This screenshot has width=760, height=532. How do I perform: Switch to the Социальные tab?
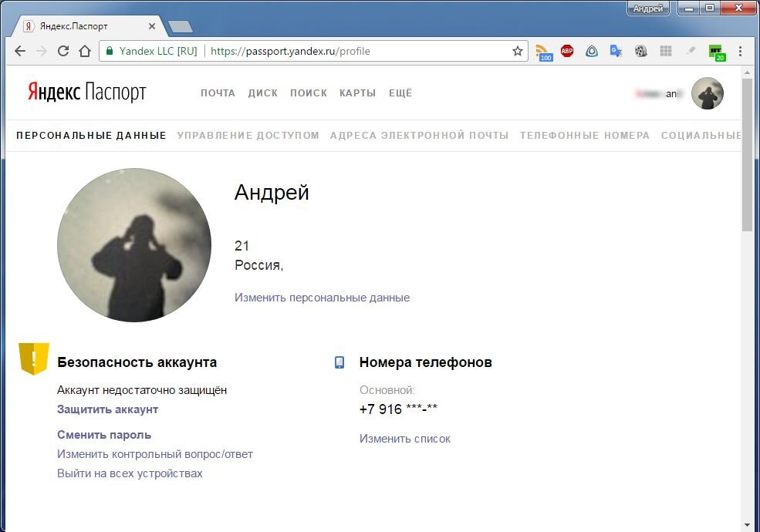(x=701, y=135)
